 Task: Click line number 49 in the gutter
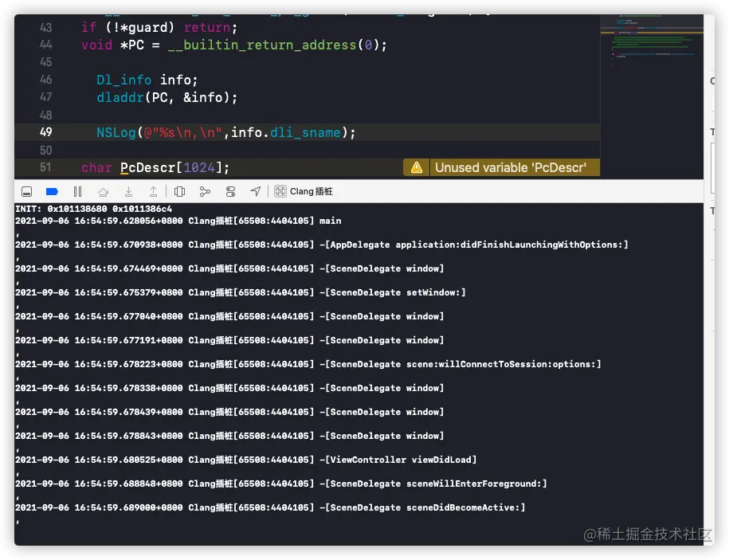point(45,132)
